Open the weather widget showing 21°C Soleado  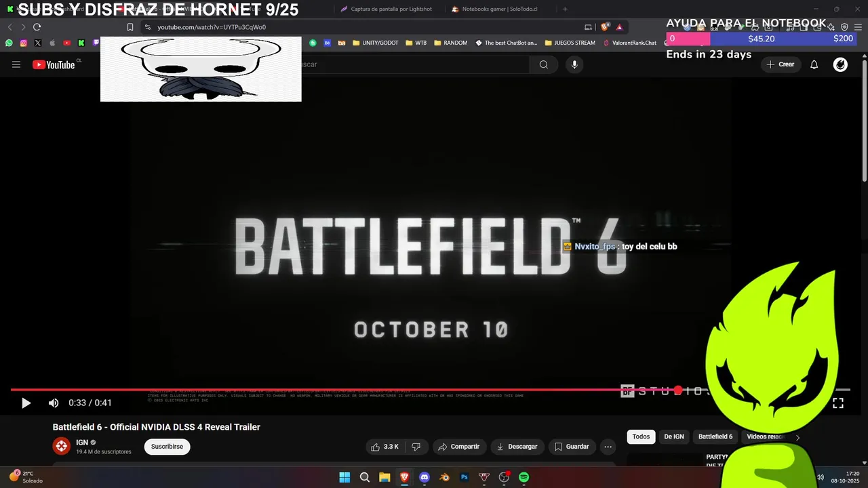[26, 477]
